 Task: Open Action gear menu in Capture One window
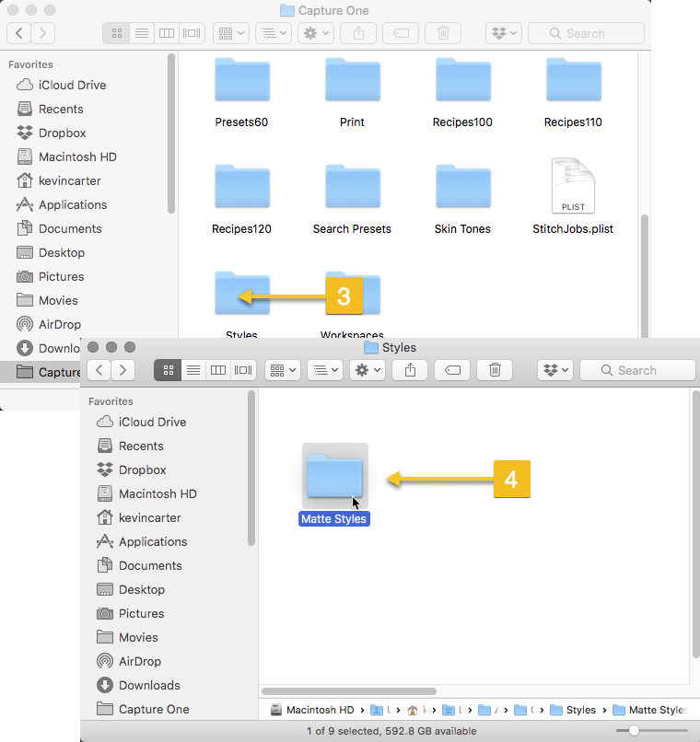pyautogui.click(x=316, y=33)
